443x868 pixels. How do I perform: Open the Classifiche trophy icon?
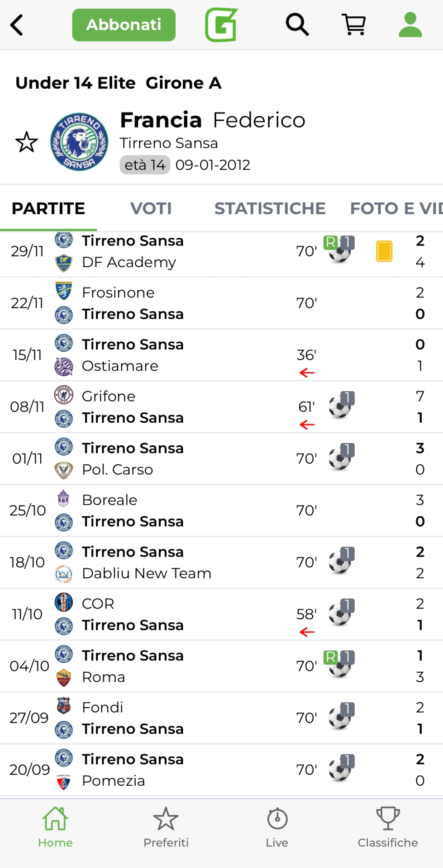(388, 827)
